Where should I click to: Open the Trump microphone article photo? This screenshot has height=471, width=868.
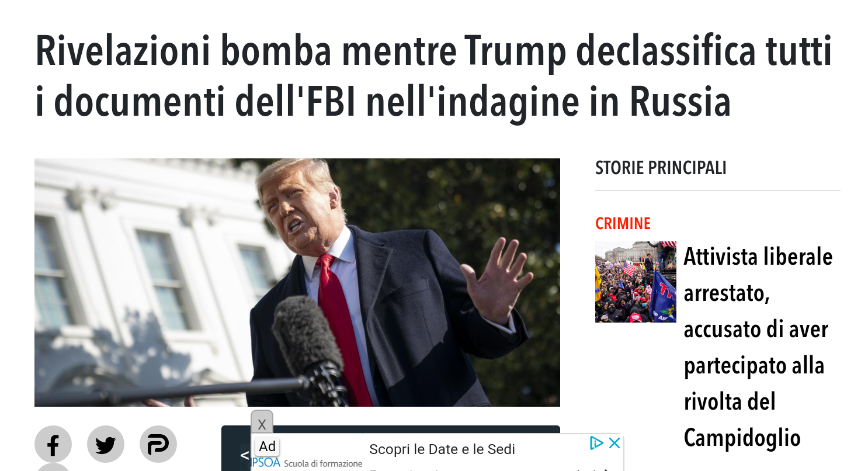point(297,283)
